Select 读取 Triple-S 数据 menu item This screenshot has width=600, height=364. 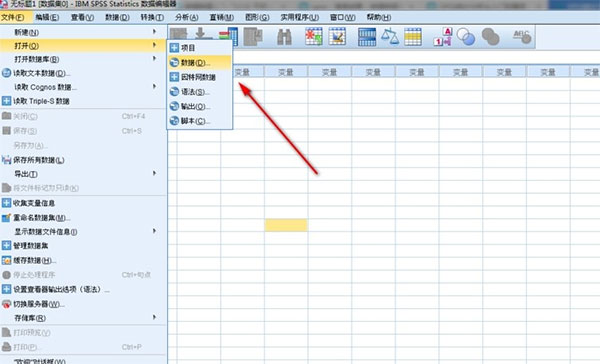pyautogui.click(x=83, y=101)
